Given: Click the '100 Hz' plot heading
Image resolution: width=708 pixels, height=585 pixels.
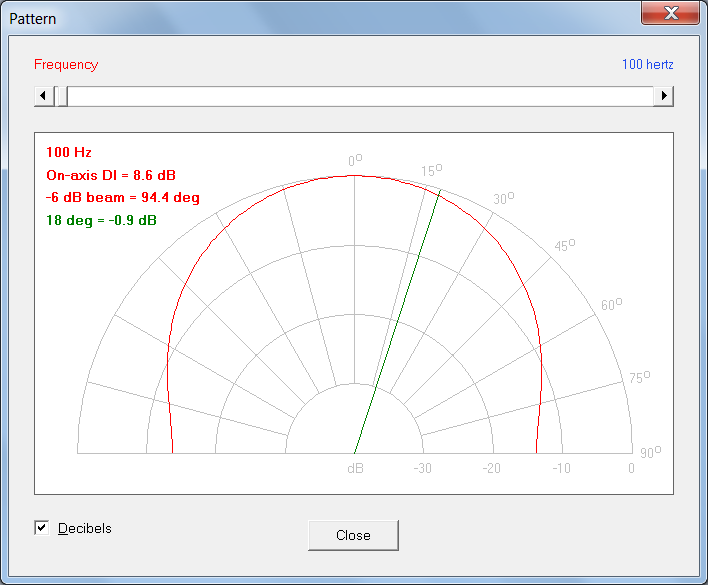Looking at the screenshot, I should click(69, 152).
